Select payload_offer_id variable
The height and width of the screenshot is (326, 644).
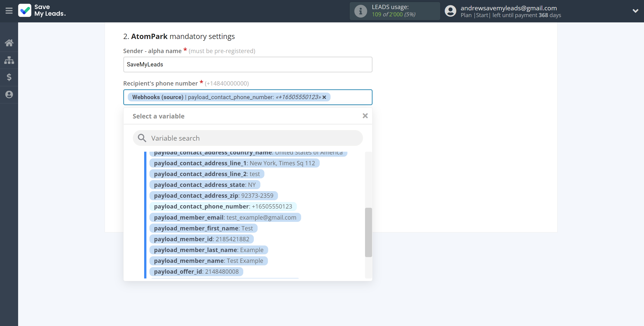[x=196, y=272]
